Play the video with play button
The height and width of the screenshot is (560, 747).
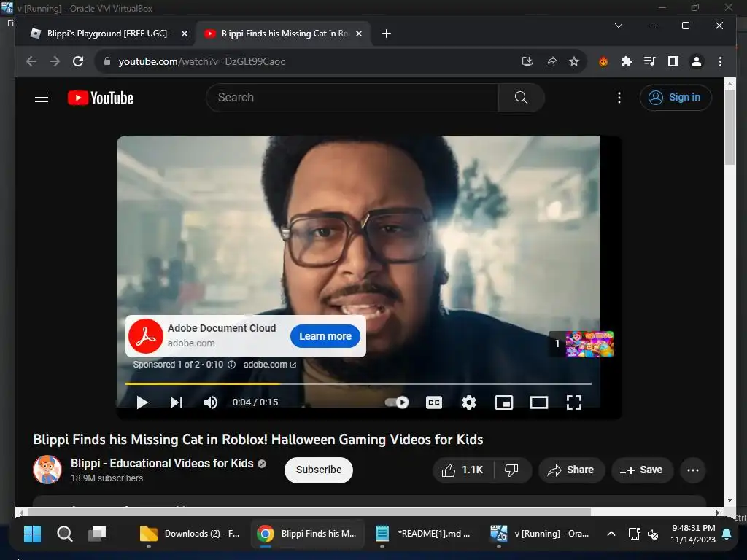pos(142,402)
